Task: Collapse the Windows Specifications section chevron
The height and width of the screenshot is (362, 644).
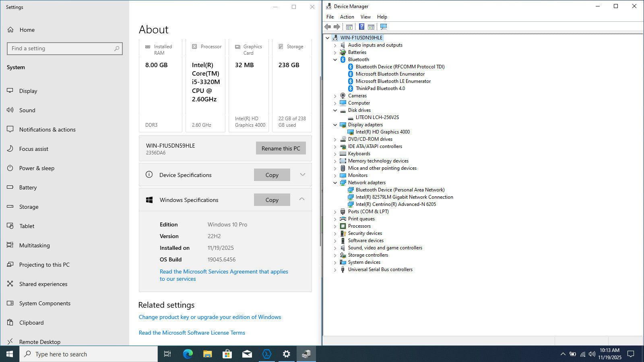Action: pyautogui.click(x=302, y=200)
